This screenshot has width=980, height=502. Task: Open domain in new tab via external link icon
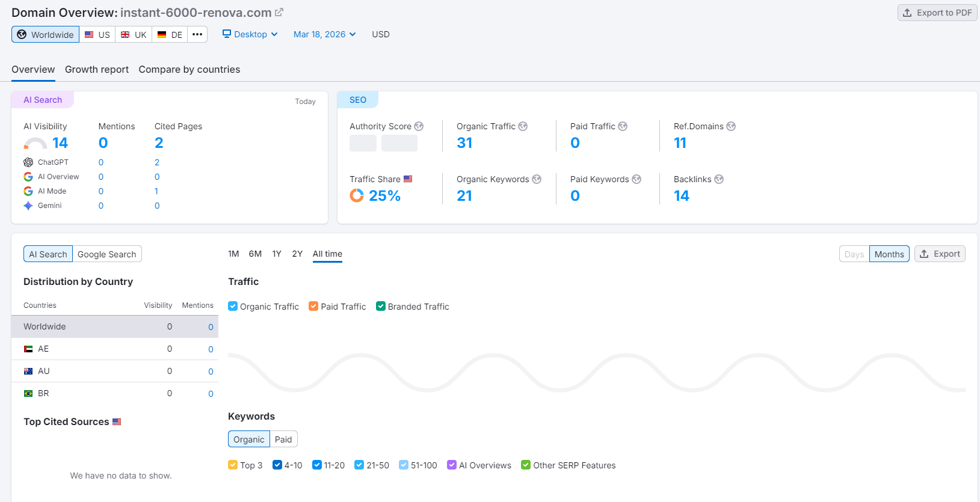point(279,12)
